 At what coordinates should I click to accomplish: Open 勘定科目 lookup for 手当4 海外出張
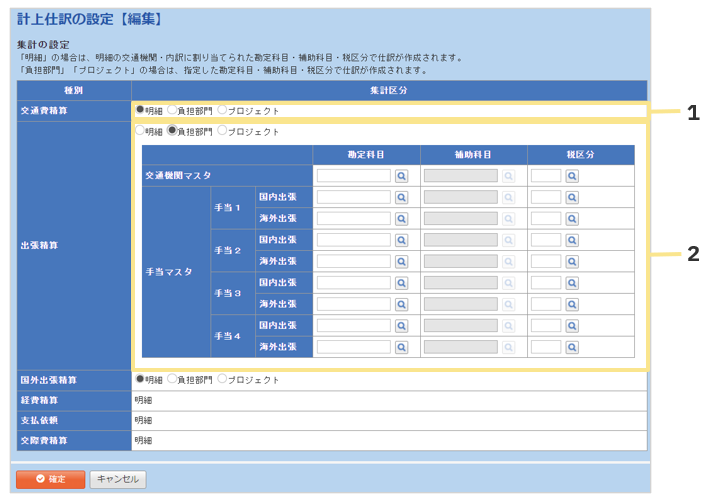pos(401,347)
